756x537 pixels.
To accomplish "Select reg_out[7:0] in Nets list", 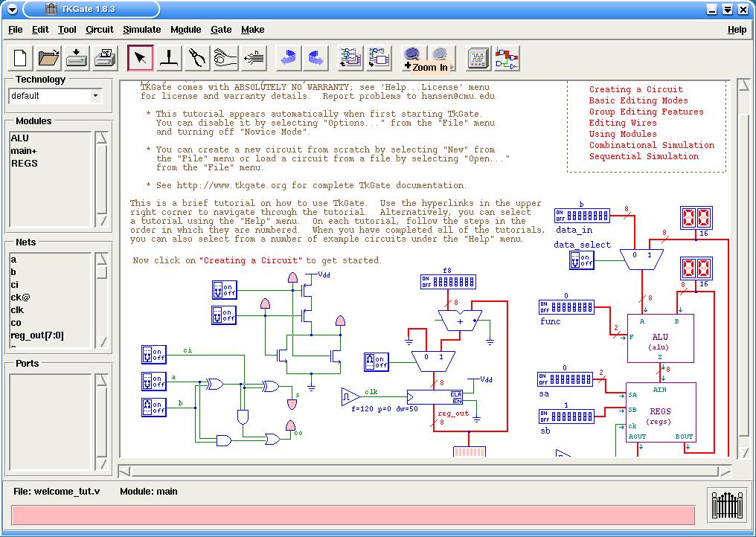I will pos(37,335).
